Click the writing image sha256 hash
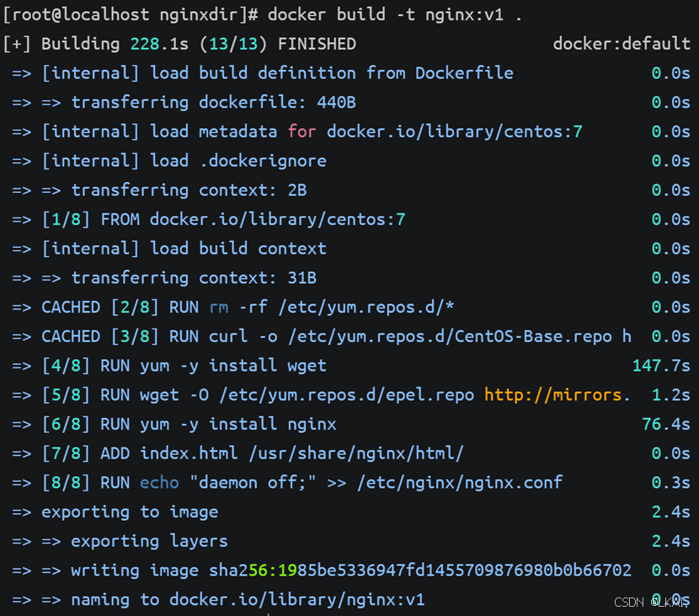The image size is (699, 616). click(420, 570)
